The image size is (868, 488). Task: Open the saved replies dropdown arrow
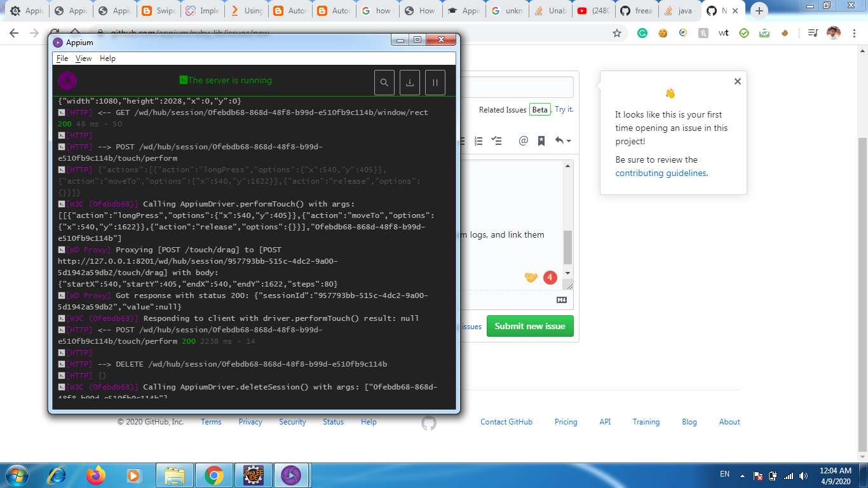pos(569,141)
